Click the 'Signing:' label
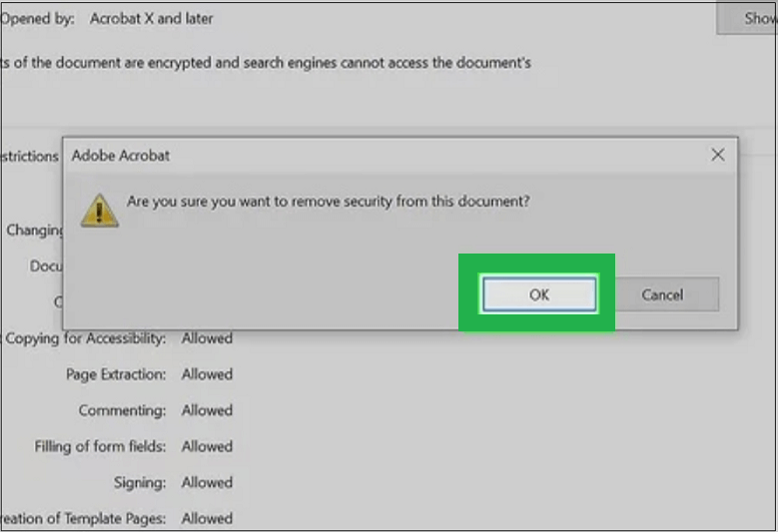 pyautogui.click(x=140, y=482)
